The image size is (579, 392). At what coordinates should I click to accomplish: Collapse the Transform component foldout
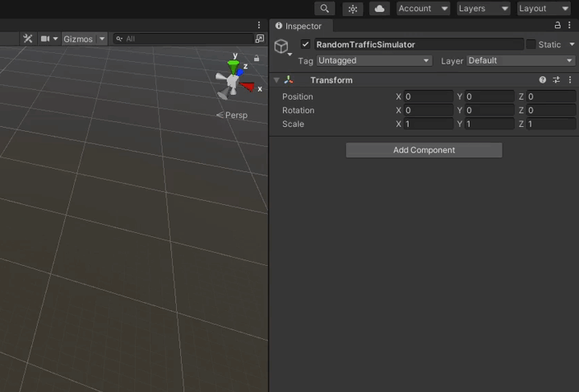pyautogui.click(x=277, y=80)
